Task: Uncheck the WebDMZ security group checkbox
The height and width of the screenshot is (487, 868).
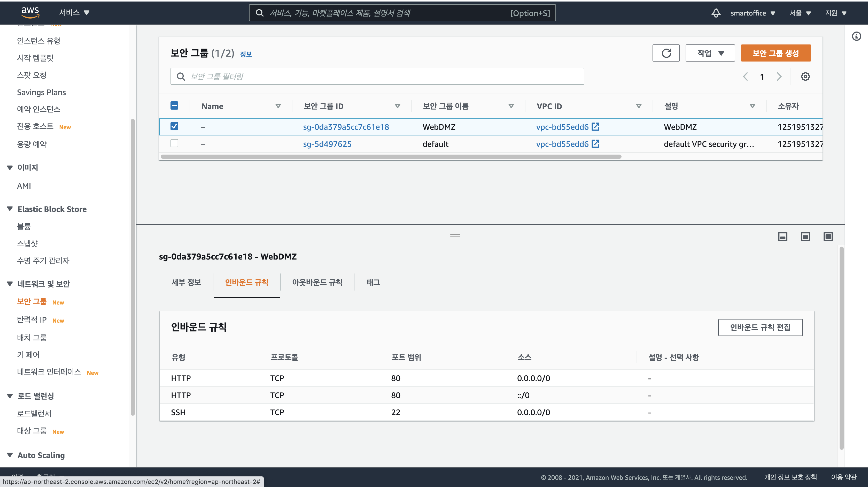Action: pyautogui.click(x=174, y=126)
